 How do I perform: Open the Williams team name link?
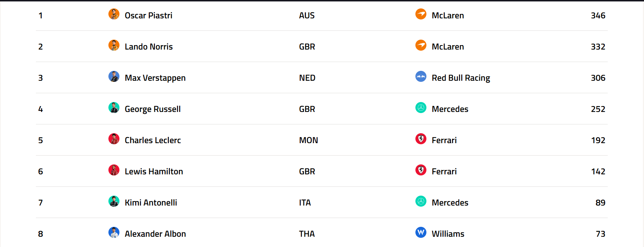448,234
